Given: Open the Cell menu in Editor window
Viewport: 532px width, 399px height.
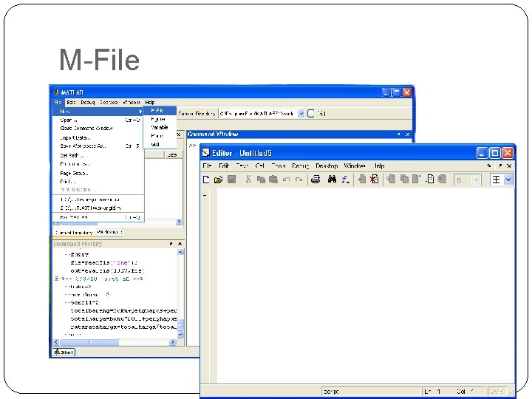Looking at the screenshot, I should point(260,166).
